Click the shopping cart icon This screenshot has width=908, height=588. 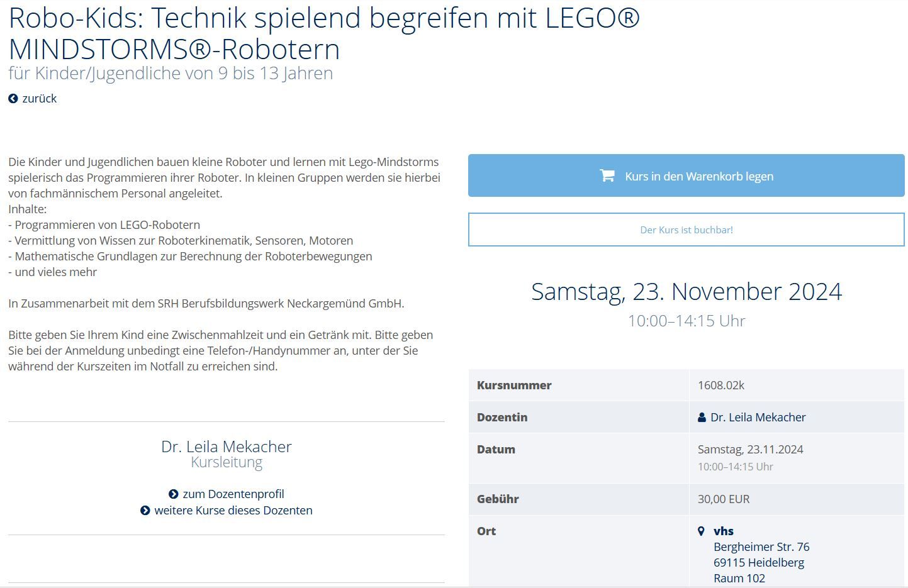click(607, 176)
